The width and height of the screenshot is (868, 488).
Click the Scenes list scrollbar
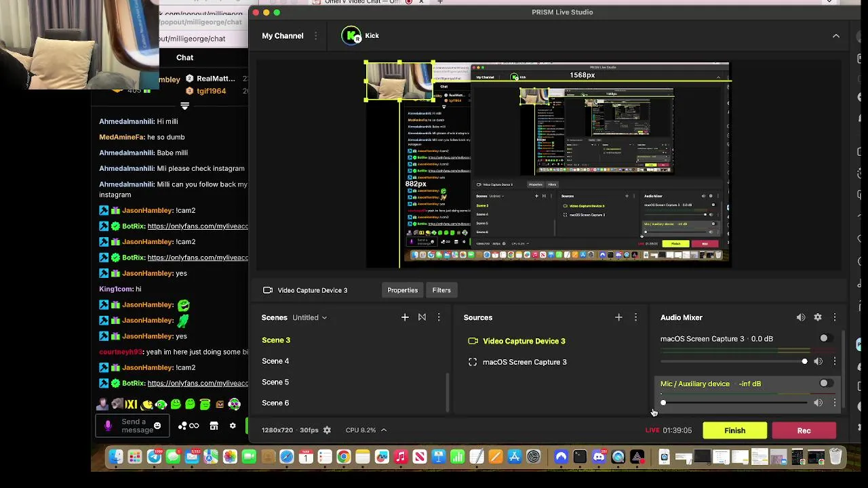447,392
